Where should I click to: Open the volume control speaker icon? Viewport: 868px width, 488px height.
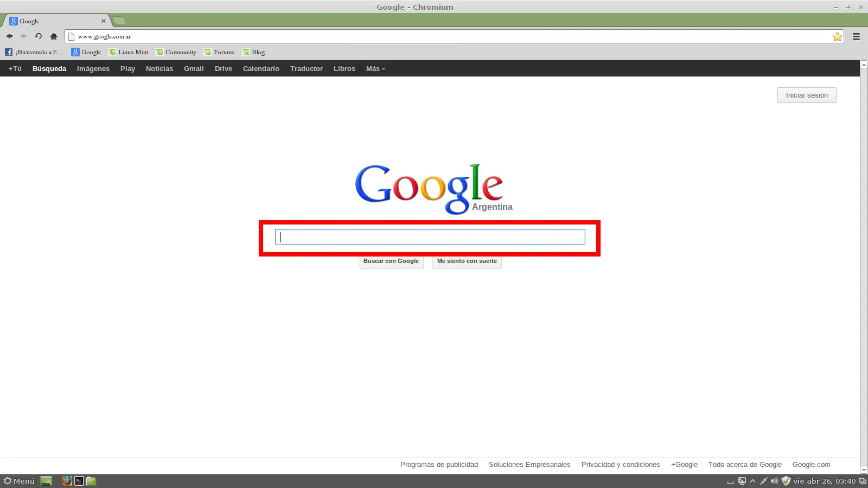click(x=774, y=481)
